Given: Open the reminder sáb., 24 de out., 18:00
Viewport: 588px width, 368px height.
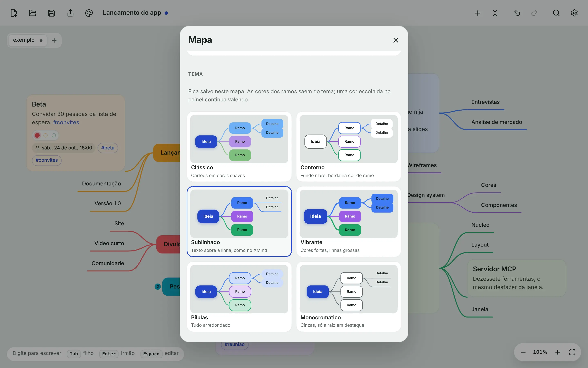Looking at the screenshot, I should (x=64, y=148).
